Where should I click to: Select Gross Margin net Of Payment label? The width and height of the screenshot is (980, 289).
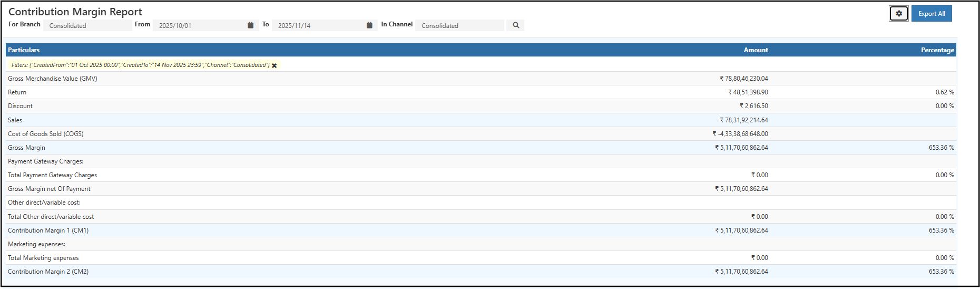tap(49, 189)
